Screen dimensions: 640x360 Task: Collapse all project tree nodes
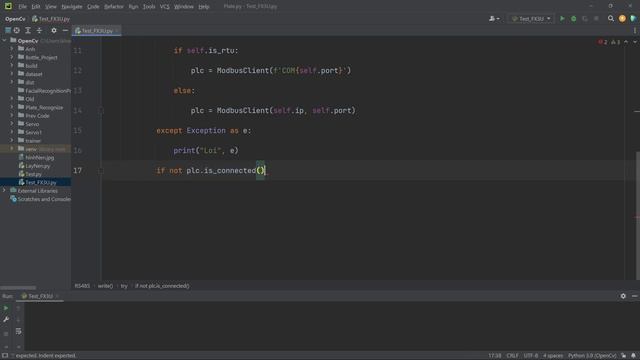pyautogui.click(x=39, y=30)
